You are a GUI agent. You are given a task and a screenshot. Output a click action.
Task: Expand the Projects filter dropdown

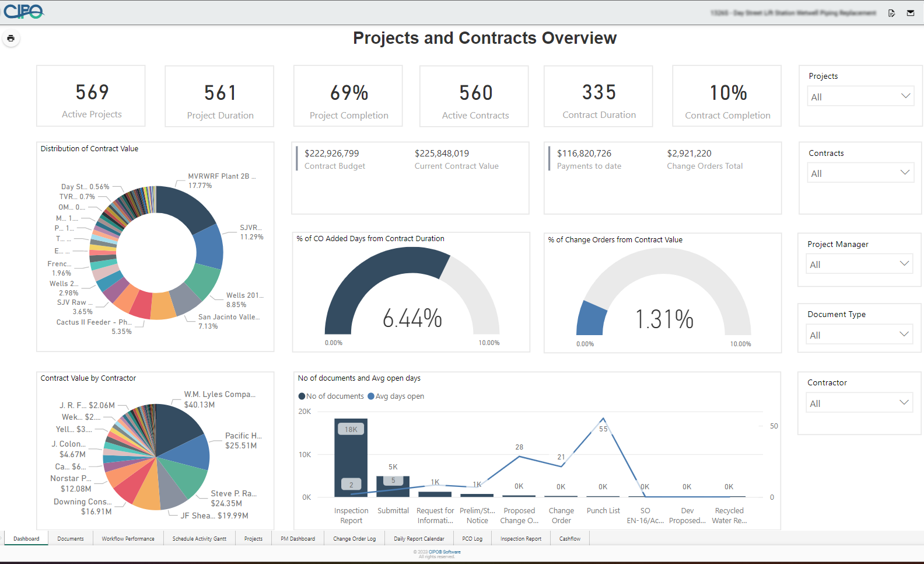[860, 97]
